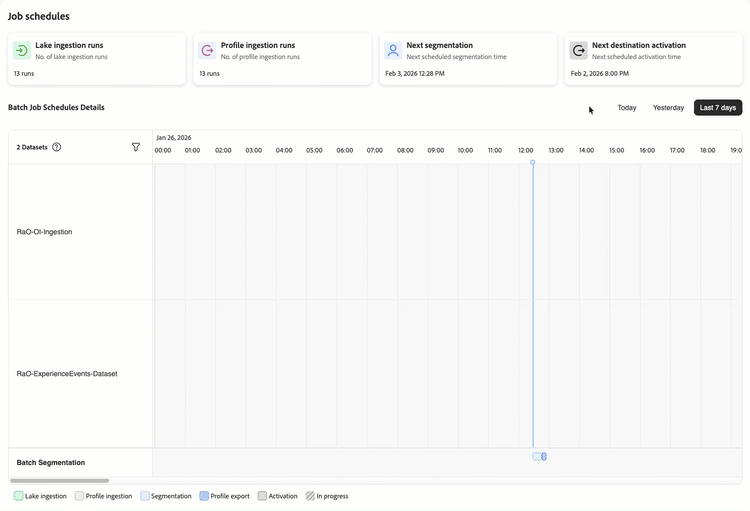Image resolution: width=750 pixels, height=511 pixels.
Task: Click the Profile ingestion runs pink icon
Action: click(207, 50)
